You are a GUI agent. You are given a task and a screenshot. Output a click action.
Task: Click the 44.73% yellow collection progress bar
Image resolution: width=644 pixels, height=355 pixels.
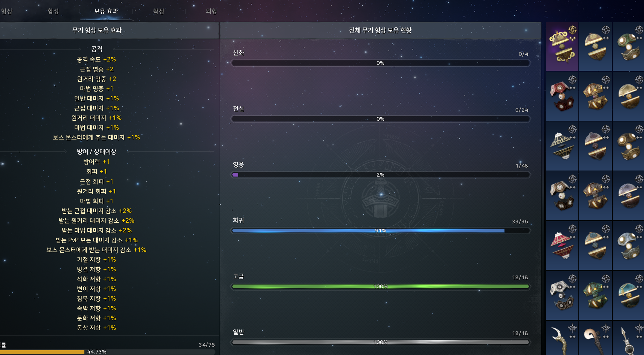coord(108,352)
